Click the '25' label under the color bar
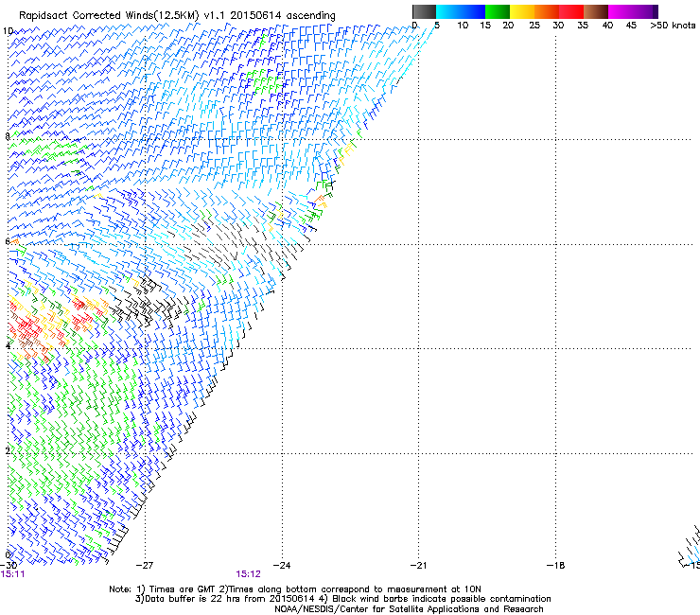This screenshot has height=615, width=700. click(534, 26)
